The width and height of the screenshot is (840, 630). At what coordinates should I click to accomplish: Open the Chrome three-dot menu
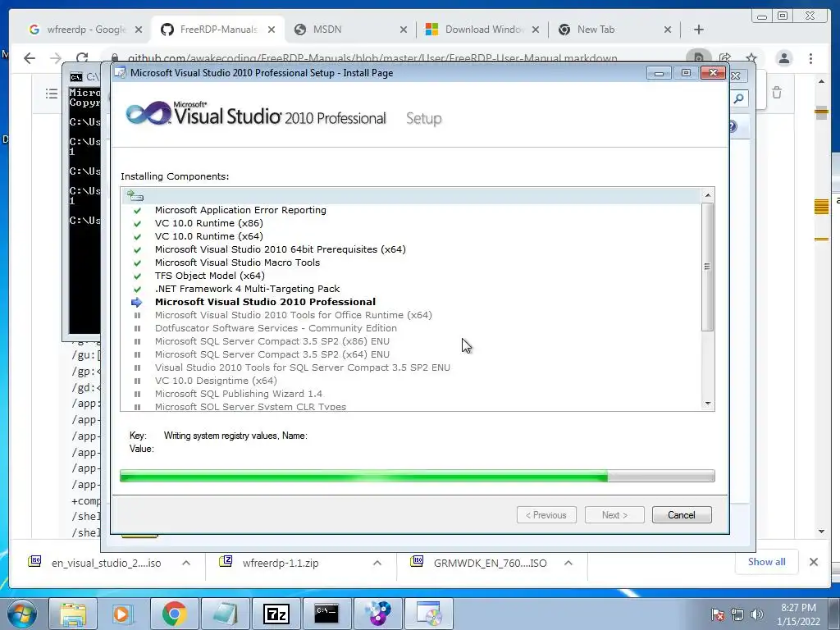point(810,58)
